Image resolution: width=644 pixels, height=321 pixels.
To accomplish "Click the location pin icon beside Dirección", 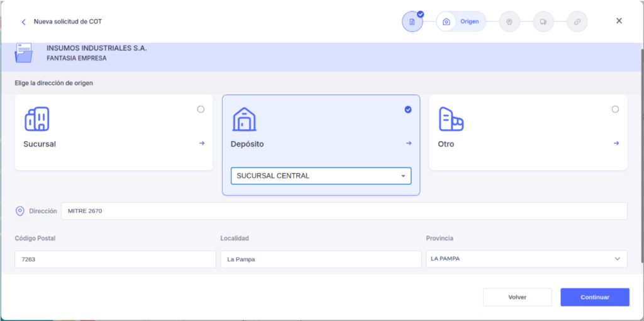I will (x=19, y=211).
